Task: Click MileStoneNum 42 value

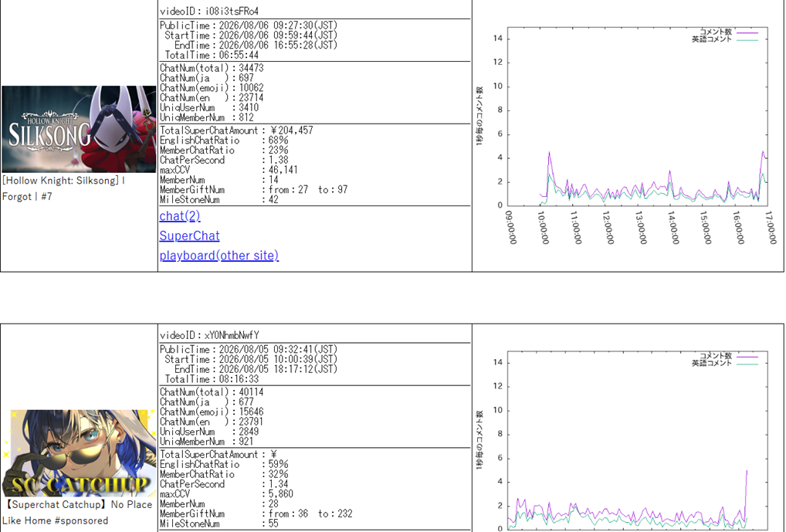Action: coord(273,199)
